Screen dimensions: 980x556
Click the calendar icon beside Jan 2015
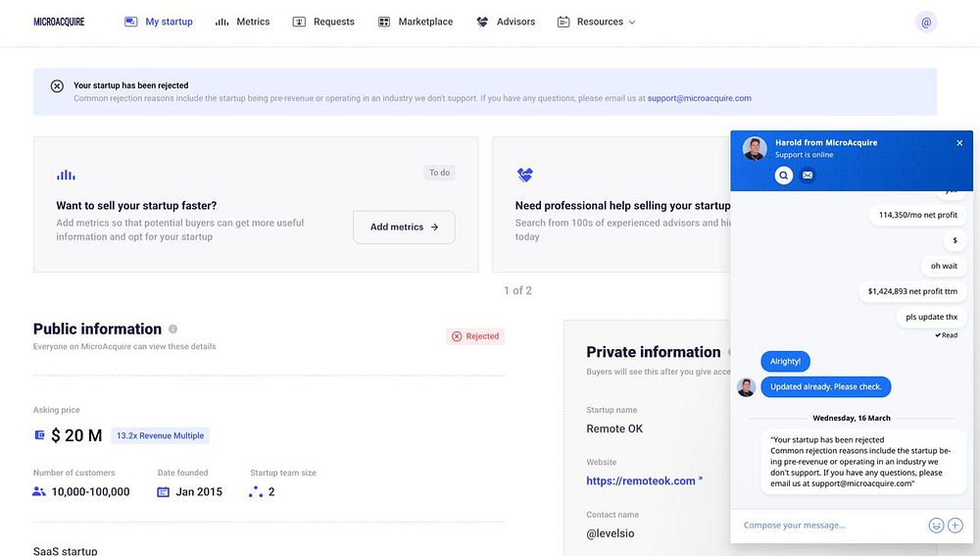[x=163, y=492]
